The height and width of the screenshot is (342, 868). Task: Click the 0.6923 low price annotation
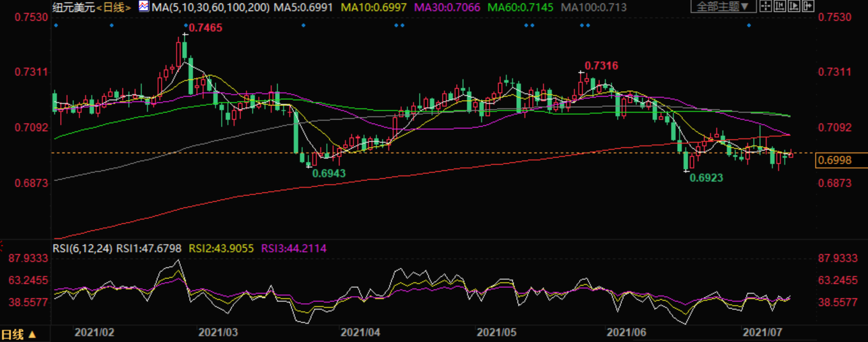pos(706,177)
